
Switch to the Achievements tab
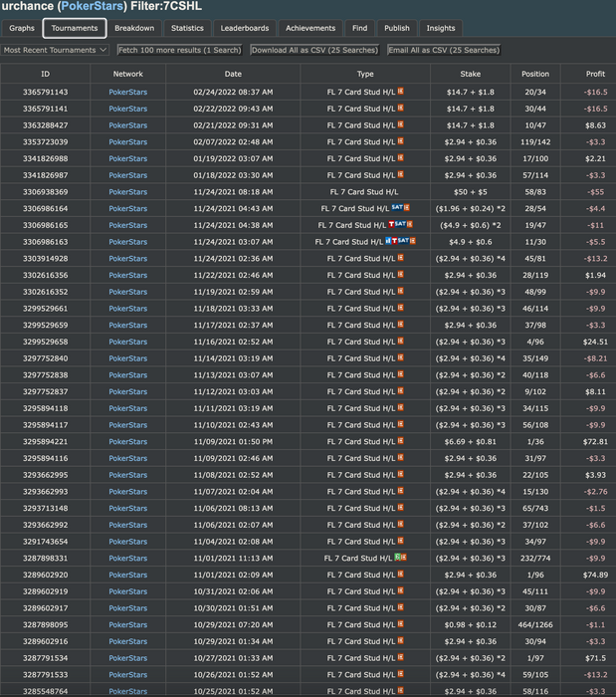310,28
